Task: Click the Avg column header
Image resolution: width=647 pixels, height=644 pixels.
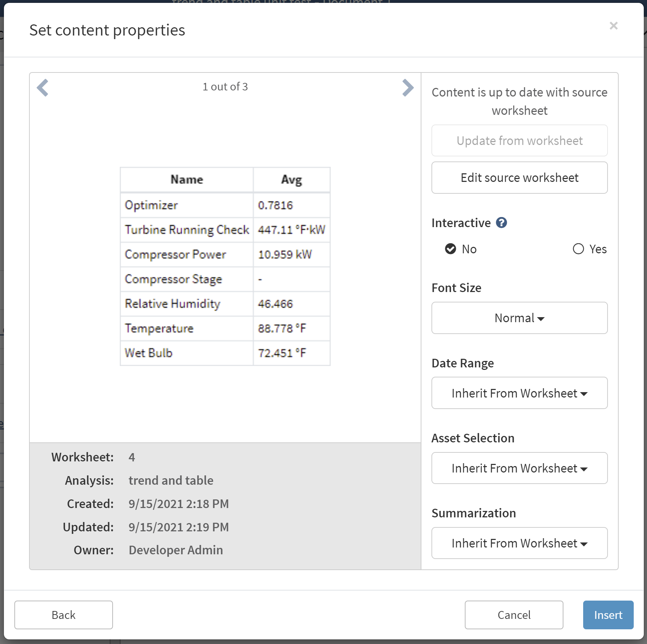Action: pos(291,179)
